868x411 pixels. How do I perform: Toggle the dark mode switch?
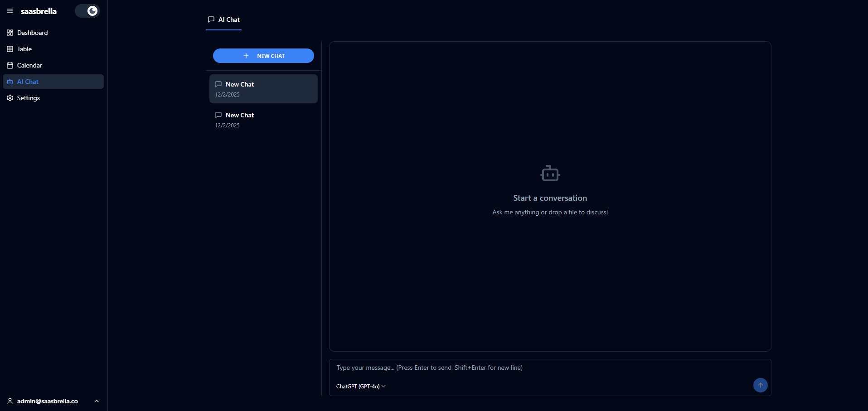point(87,11)
